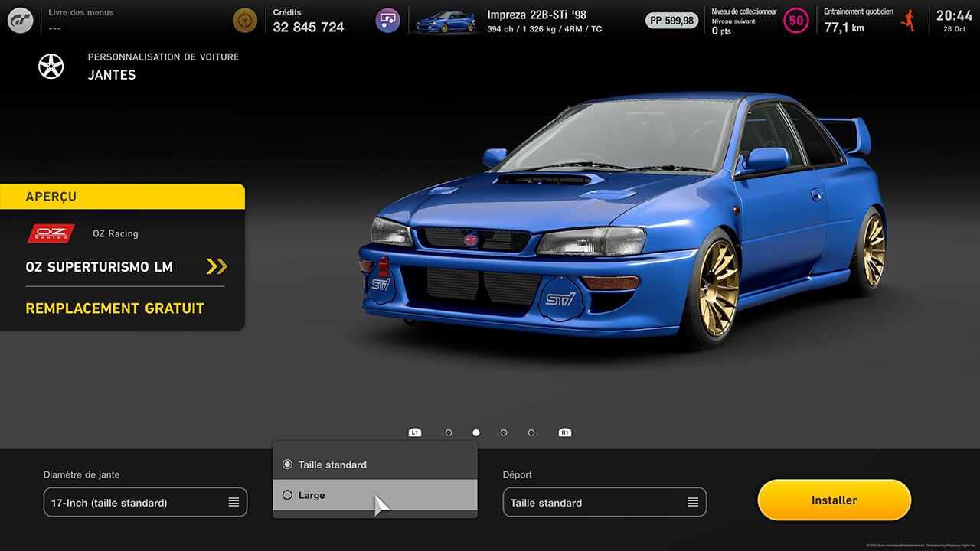Click the red OZ Racing logo
The height and width of the screenshot is (551, 980).
tap(51, 233)
